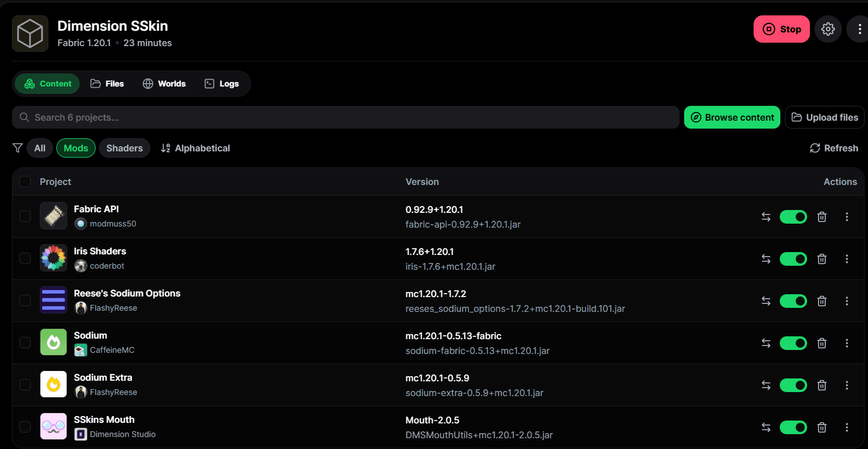The height and width of the screenshot is (449, 868).
Task: Delete the Sodium mod
Action: (x=822, y=343)
